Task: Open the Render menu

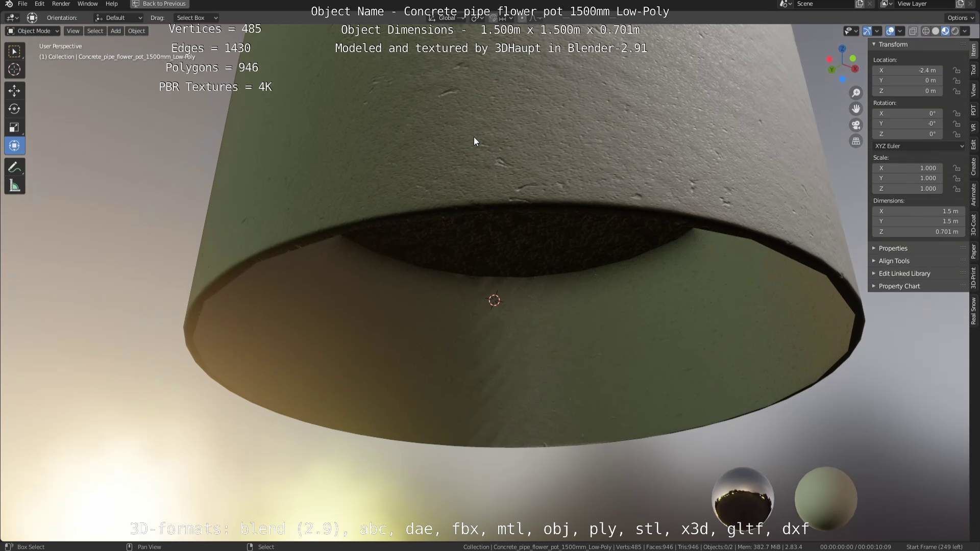Action: click(x=61, y=4)
